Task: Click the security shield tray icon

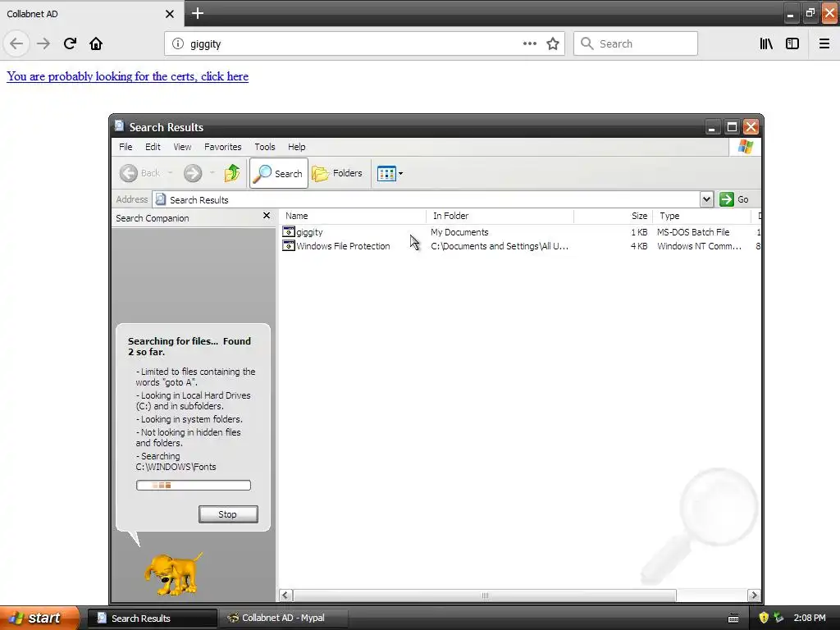Action: 764,618
